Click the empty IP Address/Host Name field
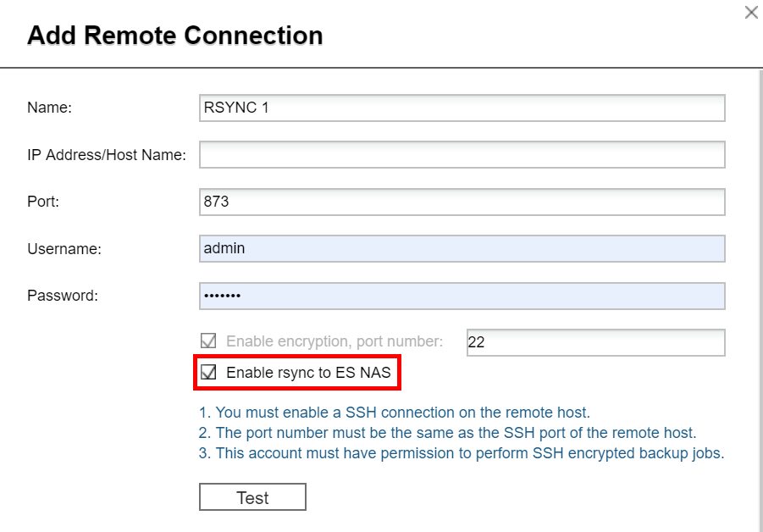This screenshot has width=763, height=532. coord(462,155)
